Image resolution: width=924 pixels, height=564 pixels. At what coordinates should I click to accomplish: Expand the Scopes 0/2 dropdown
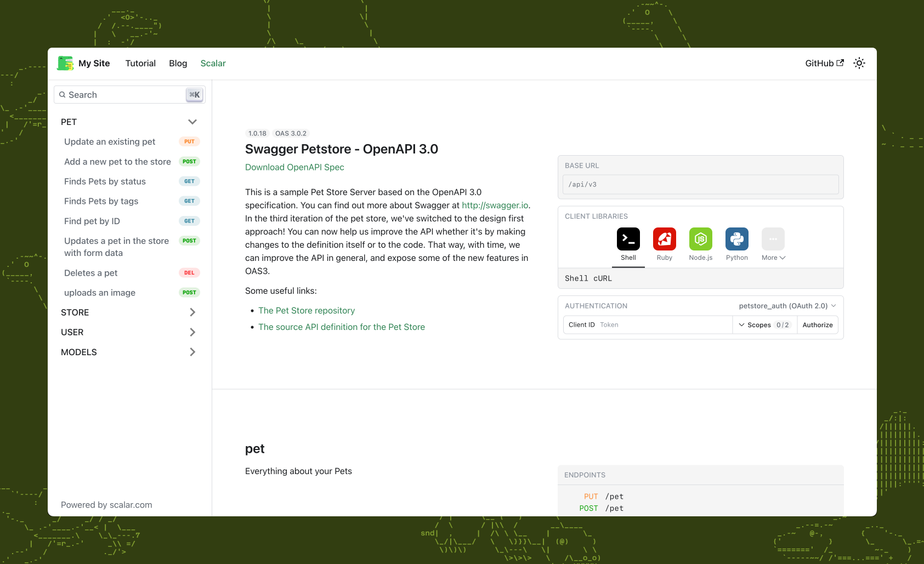click(765, 325)
